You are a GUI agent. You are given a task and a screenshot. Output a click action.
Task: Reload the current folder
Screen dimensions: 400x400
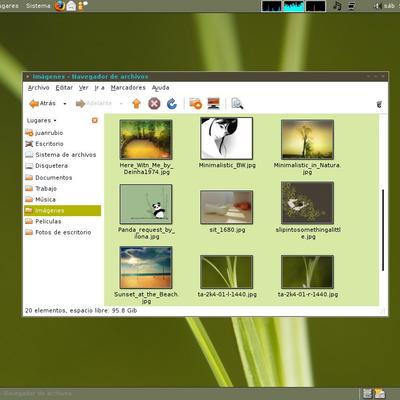172,104
